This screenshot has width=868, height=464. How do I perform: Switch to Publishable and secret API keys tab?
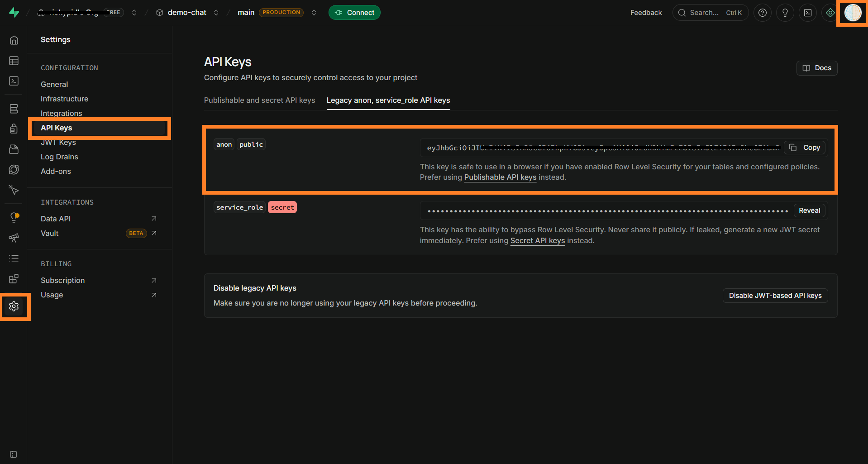point(260,100)
